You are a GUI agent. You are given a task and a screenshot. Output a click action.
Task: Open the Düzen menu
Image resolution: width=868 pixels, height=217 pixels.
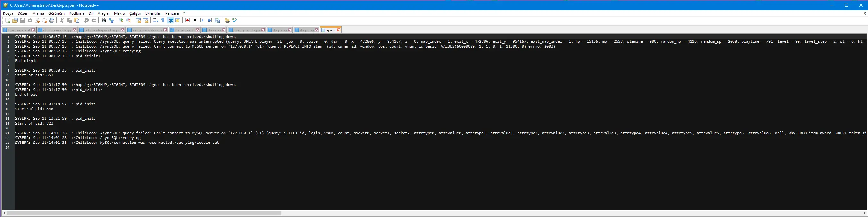23,13
